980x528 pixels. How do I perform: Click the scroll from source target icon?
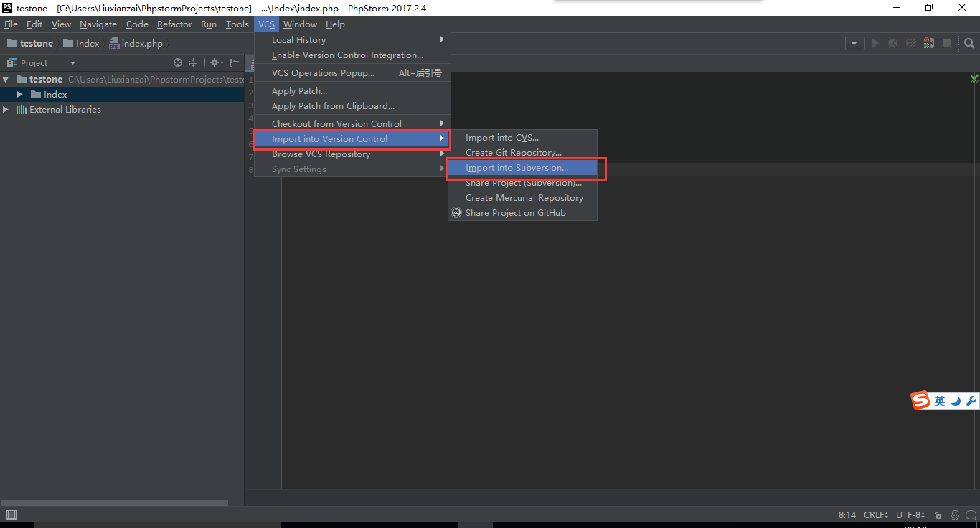pyautogui.click(x=178, y=63)
